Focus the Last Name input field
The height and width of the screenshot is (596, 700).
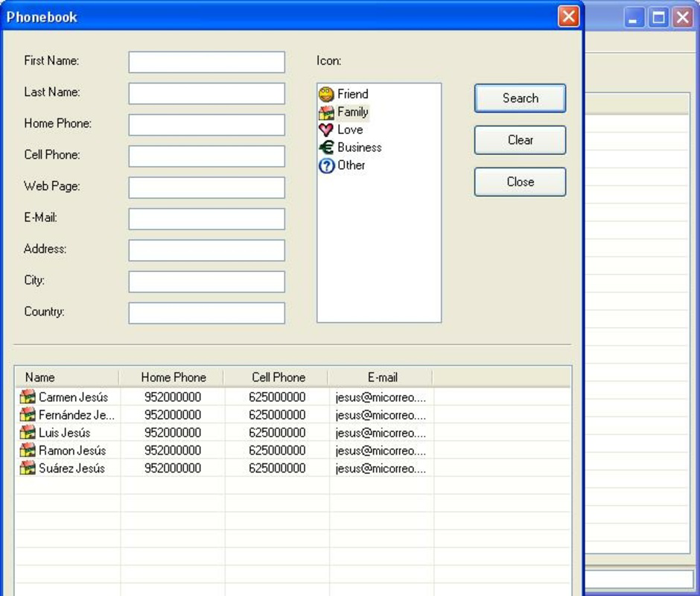[x=207, y=93]
